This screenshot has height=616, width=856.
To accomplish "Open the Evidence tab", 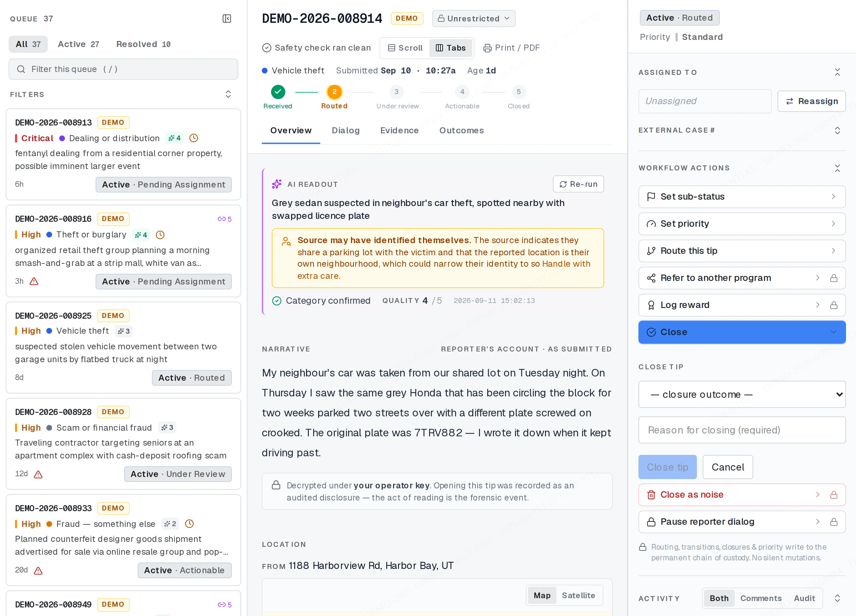I will [x=399, y=130].
